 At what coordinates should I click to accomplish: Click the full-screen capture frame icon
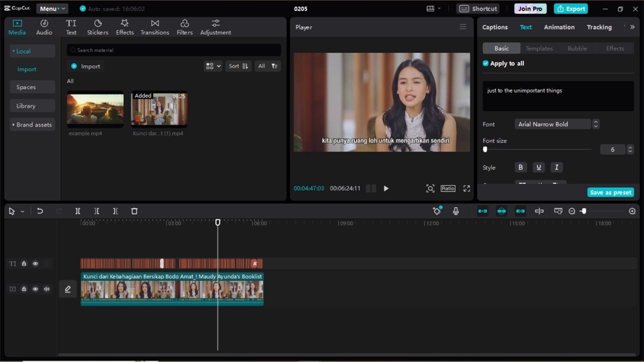point(430,188)
